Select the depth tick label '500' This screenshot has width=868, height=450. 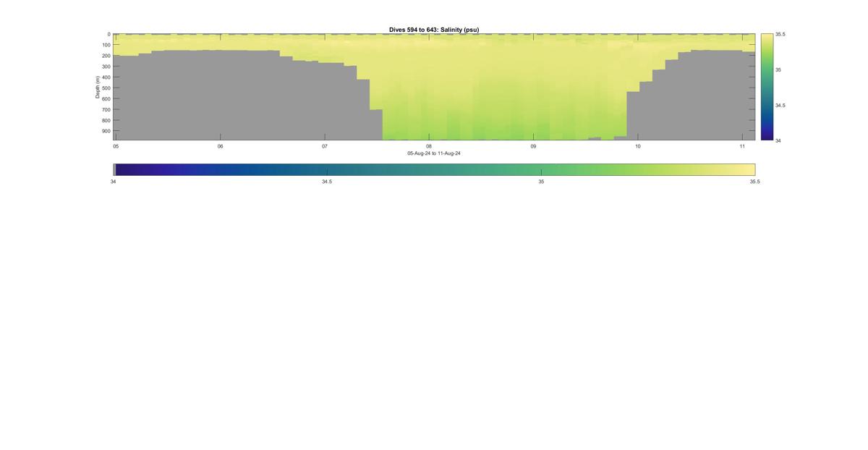106,88
